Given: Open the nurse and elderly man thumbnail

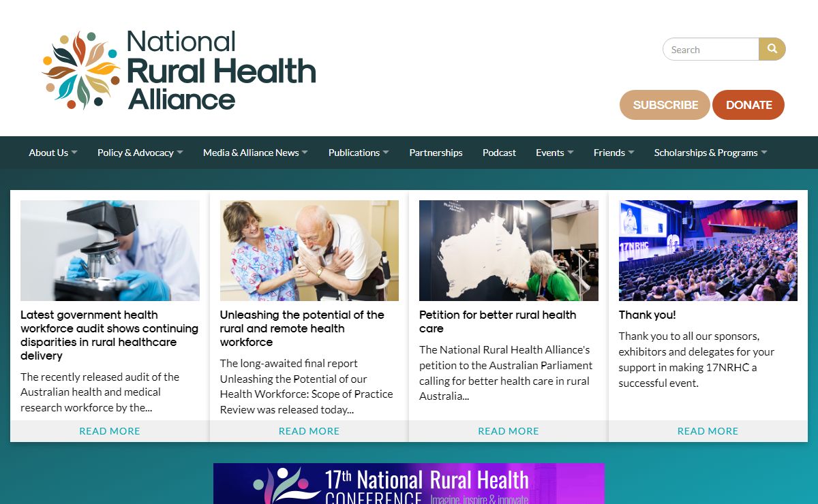Looking at the screenshot, I should click(309, 251).
